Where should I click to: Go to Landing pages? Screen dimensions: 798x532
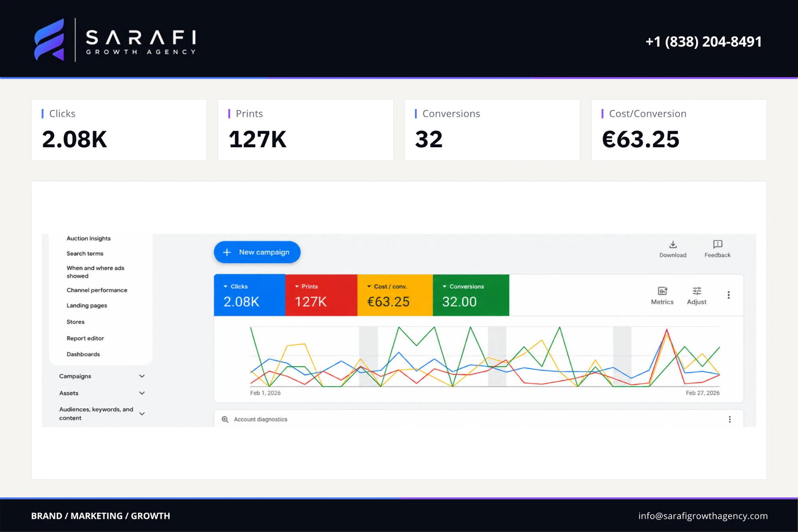tap(87, 305)
